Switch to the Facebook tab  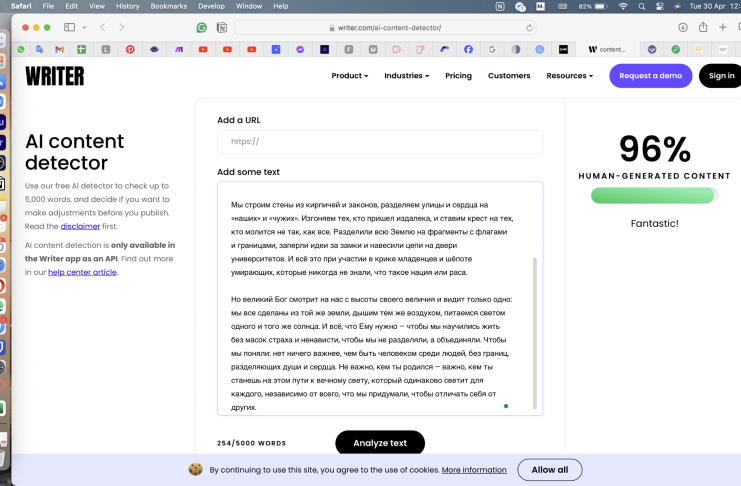pyautogui.click(x=468, y=49)
